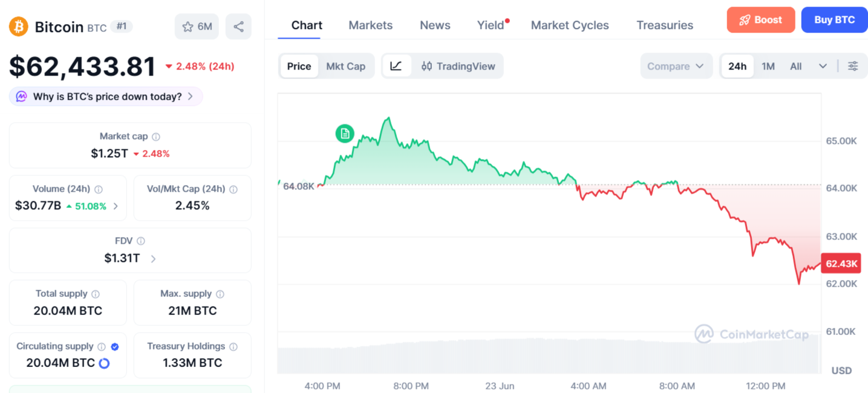The height and width of the screenshot is (393, 868).
Task: Click the #1 rank badge
Action: tap(122, 27)
